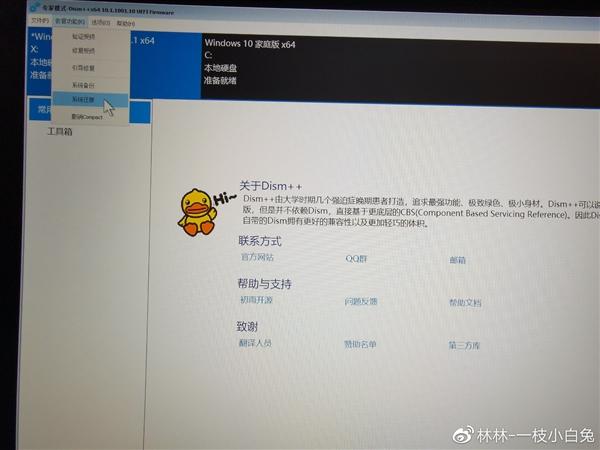Close the 恢复功能(R) menu by clicking its title
The height and width of the screenshot is (450, 600).
[x=70, y=21]
